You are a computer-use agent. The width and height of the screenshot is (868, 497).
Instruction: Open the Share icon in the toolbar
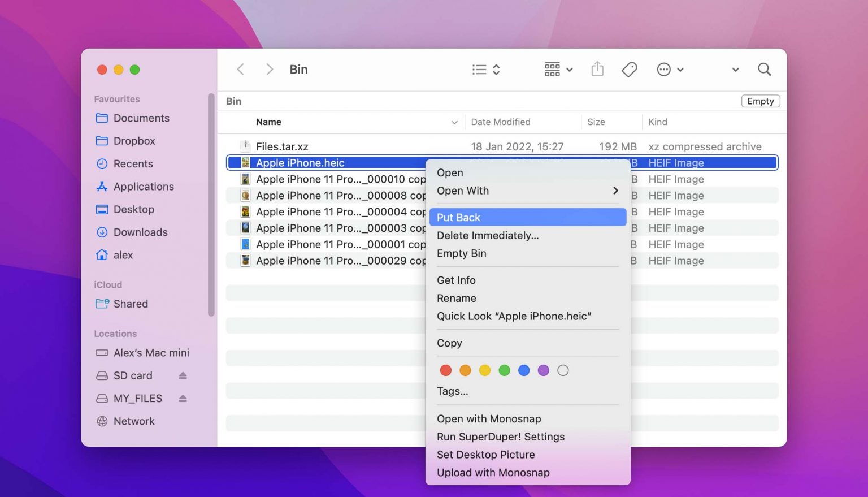point(597,69)
